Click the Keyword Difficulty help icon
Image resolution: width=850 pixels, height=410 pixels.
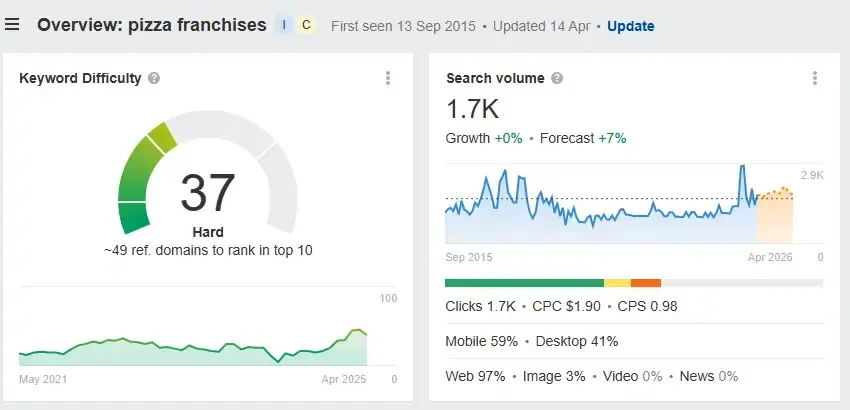point(154,78)
